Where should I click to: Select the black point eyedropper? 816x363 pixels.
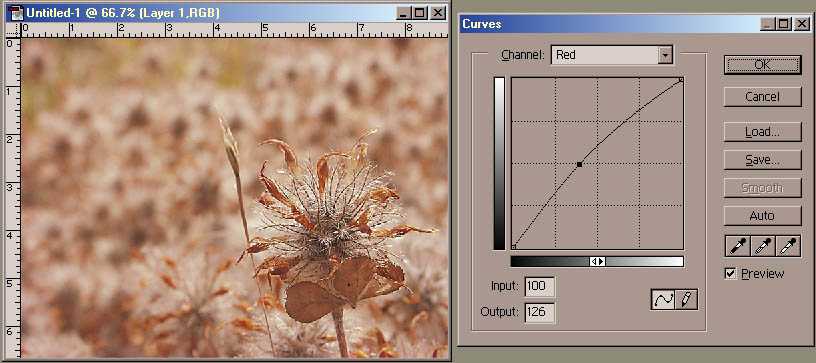coord(737,245)
